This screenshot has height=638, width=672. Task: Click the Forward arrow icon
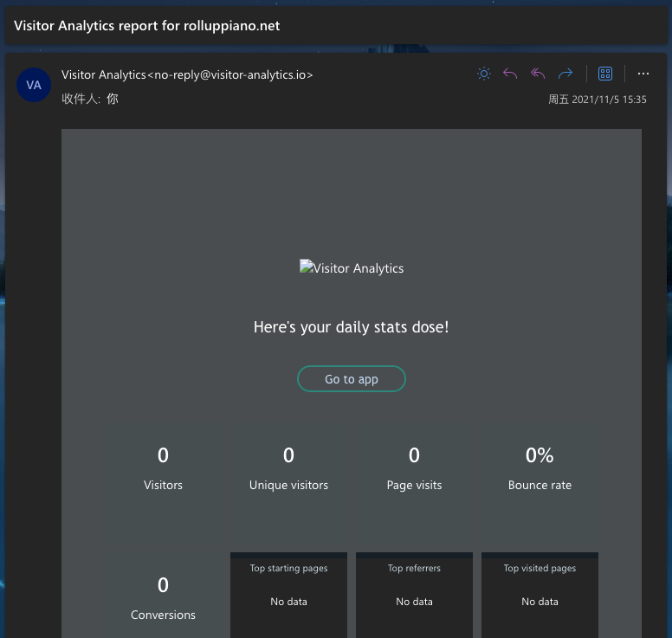tap(565, 74)
